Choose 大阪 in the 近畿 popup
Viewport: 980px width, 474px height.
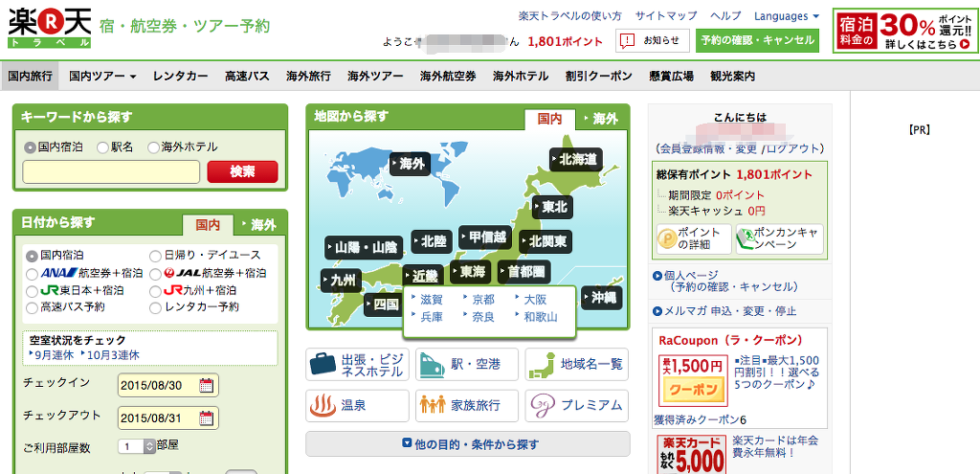[x=535, y=300]
